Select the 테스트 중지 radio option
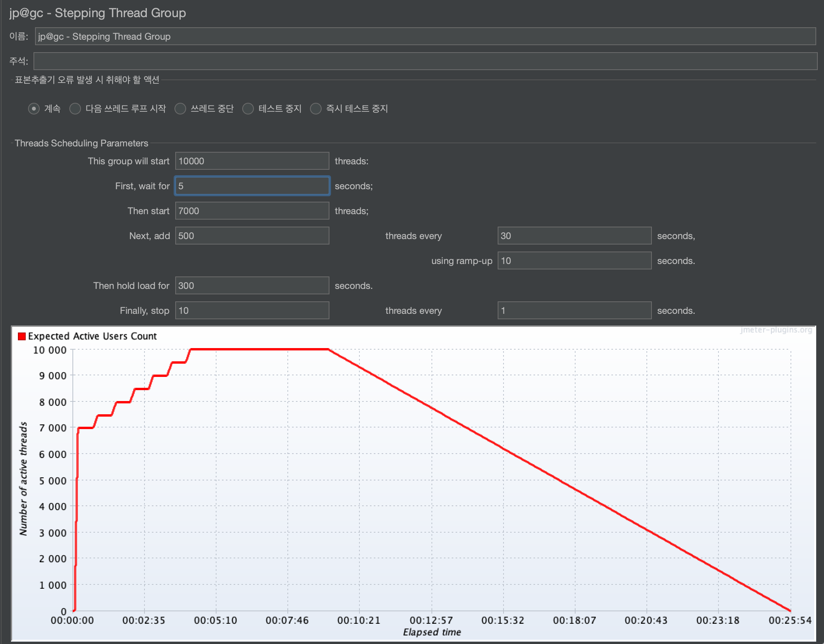This screenshot has height=644, width=824. (x=248, y=109)
